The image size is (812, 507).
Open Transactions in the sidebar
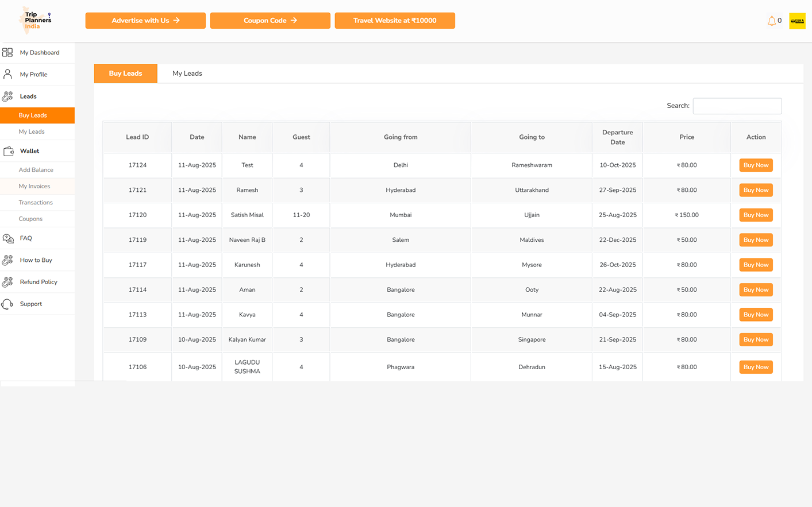36,203
